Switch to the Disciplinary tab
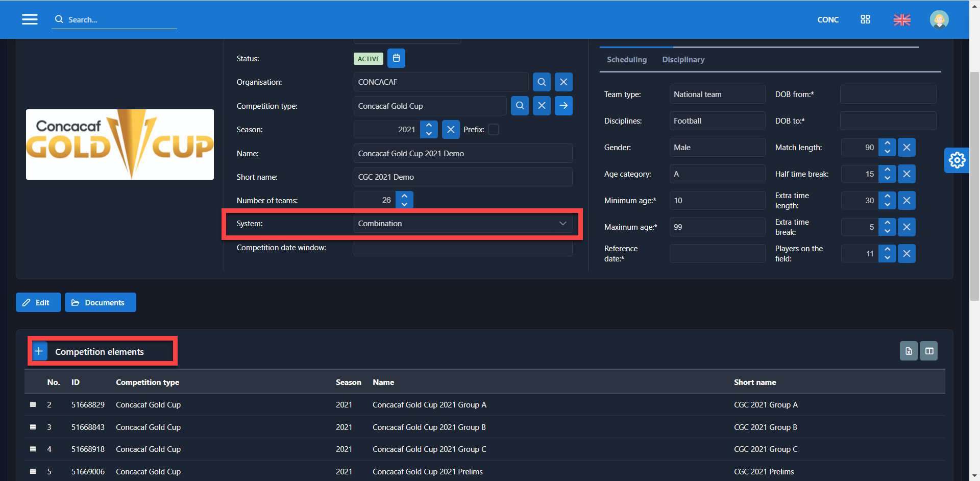980x481 pixels. click(x=683, y=60)
